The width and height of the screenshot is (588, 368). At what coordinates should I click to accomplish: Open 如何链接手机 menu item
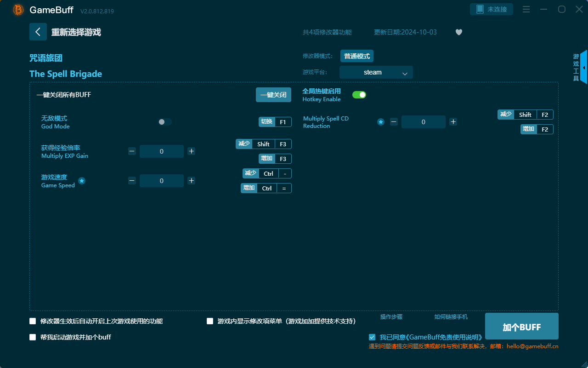pyautogui.click(x=451, y=317)
